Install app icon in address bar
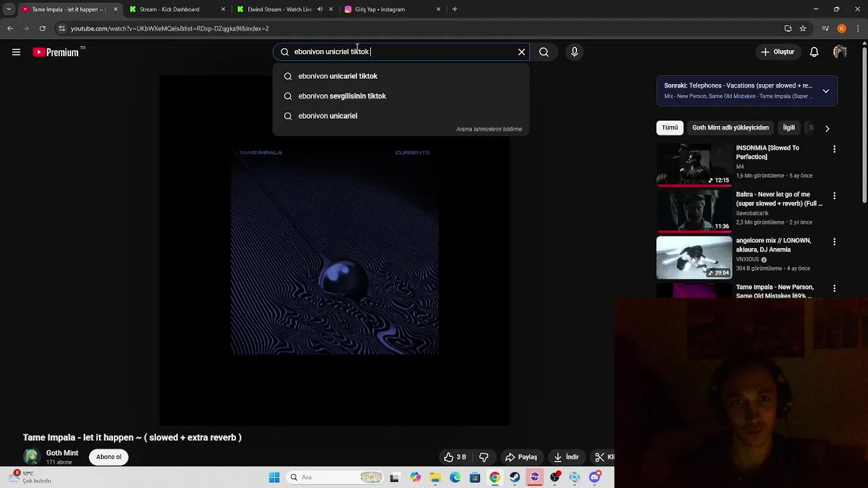Screen dimensions: 868x488 point(788,28)
